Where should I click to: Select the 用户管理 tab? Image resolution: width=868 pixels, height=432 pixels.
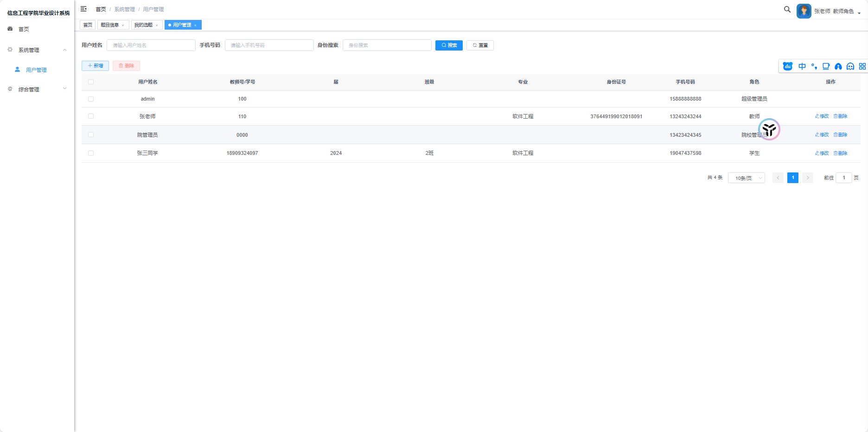[182, 25]
